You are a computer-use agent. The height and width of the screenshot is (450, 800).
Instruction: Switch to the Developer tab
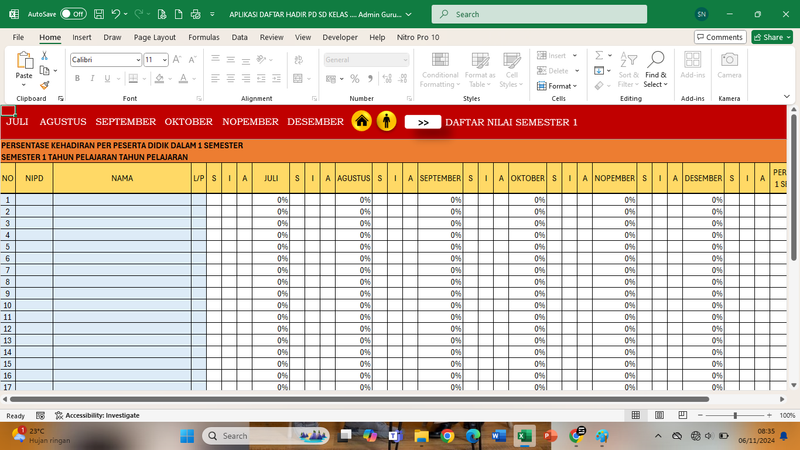[x=340, y=37]
